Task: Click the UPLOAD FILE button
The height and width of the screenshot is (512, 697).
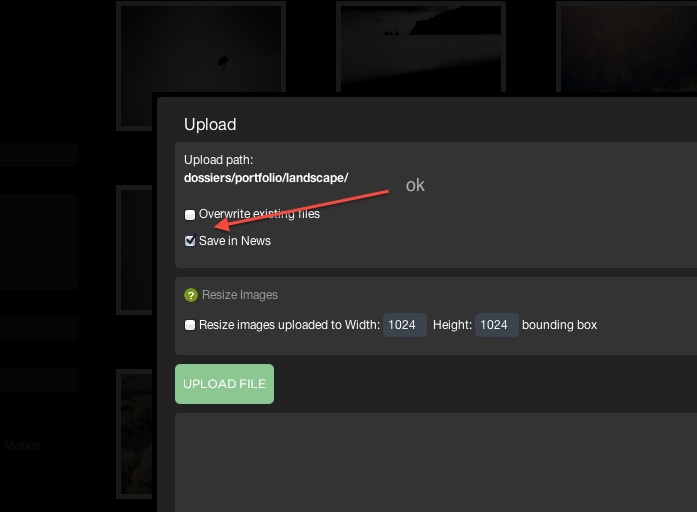Action: 224,384
